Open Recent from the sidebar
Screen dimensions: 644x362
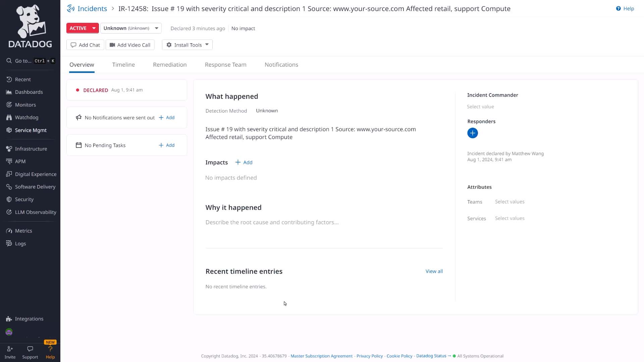(x=23, y=79)
